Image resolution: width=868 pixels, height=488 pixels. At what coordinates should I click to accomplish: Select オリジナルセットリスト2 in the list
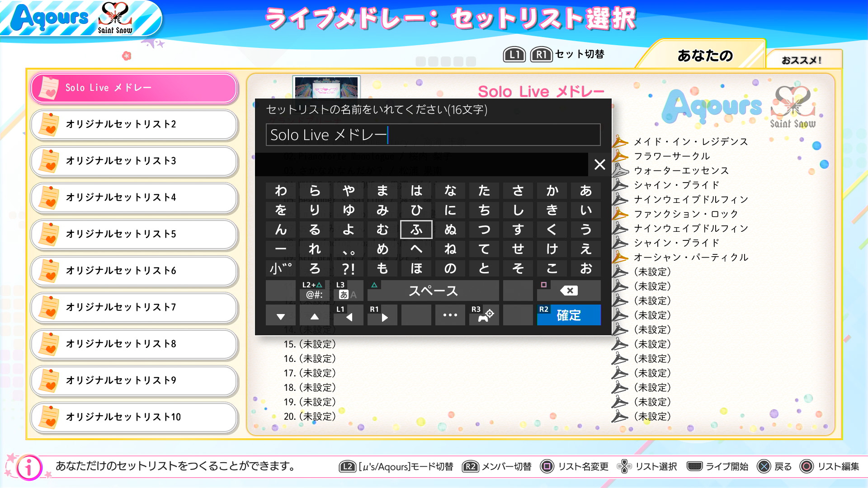coord(134,124)
